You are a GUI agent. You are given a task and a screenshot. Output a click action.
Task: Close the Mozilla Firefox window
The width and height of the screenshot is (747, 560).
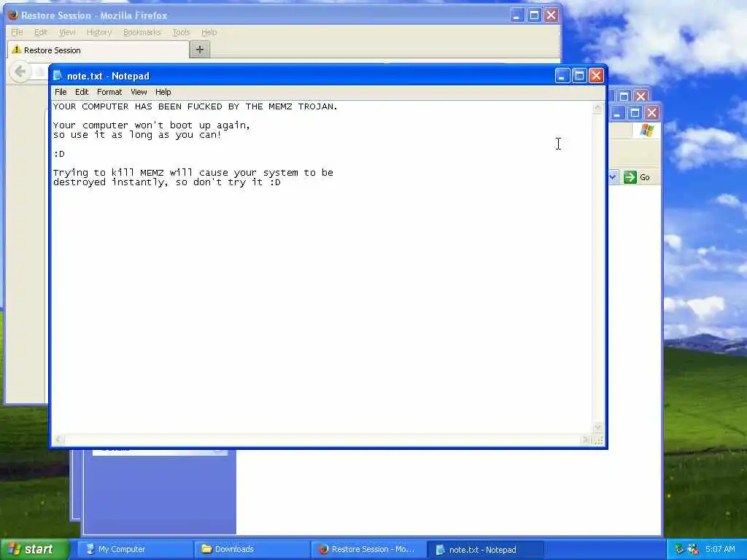pyautogui.click(x=551, y=15)
